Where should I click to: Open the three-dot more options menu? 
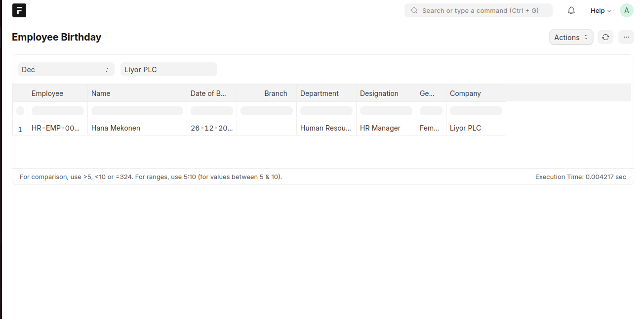(626, 37)
